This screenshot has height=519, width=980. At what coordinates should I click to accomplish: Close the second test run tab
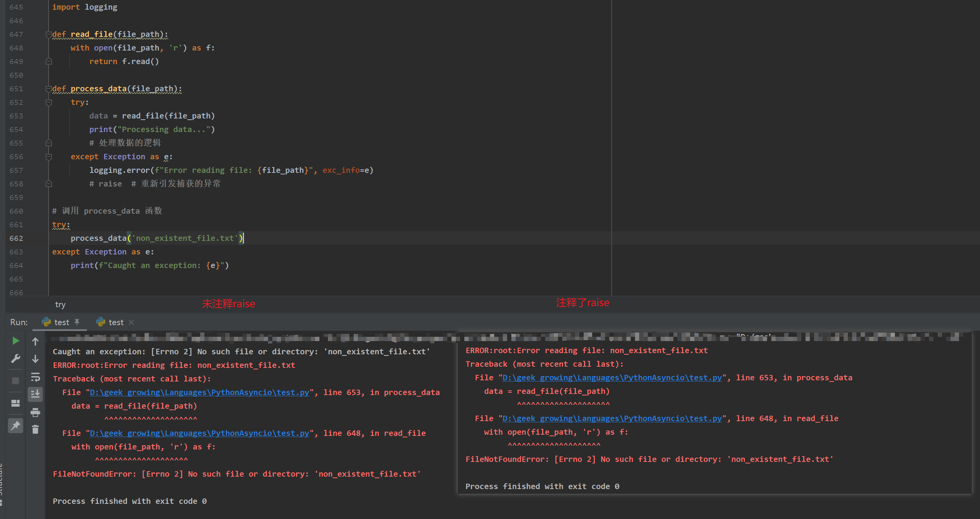[131, 322]
